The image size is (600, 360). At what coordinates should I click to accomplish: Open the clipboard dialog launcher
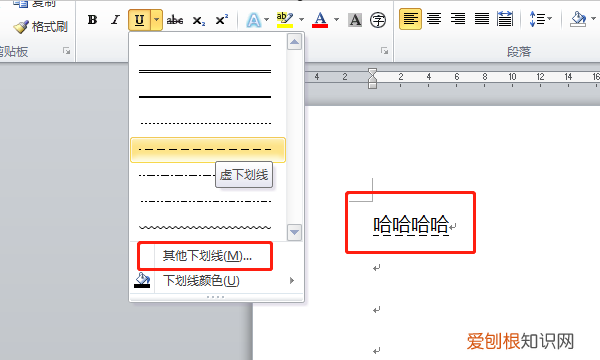(x=67, y=51)
